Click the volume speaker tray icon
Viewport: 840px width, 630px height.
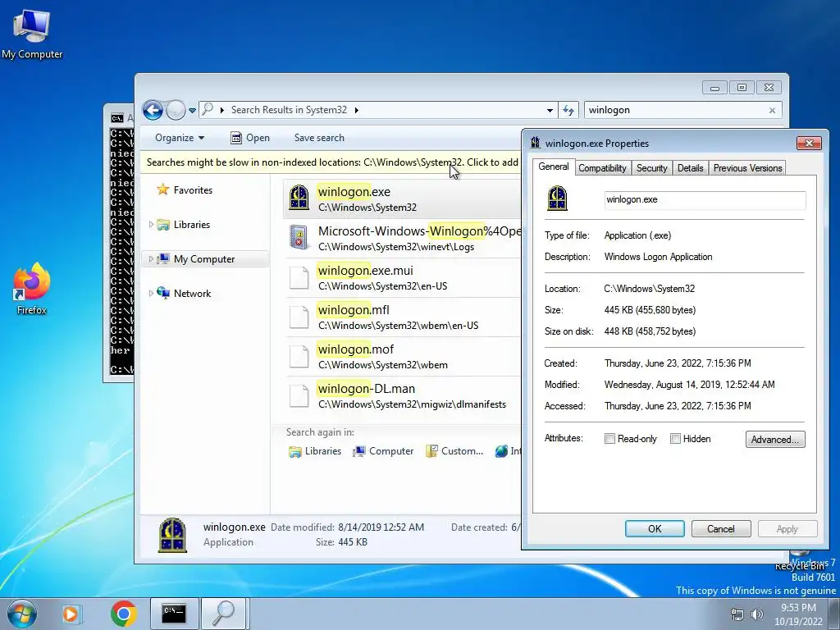pyautogui.click(x=756, y=614)
